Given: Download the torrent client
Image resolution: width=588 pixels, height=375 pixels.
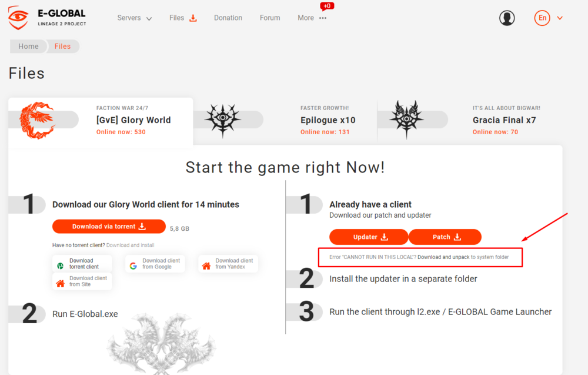Looking at the screenshot, I should (x=82, y=264).
